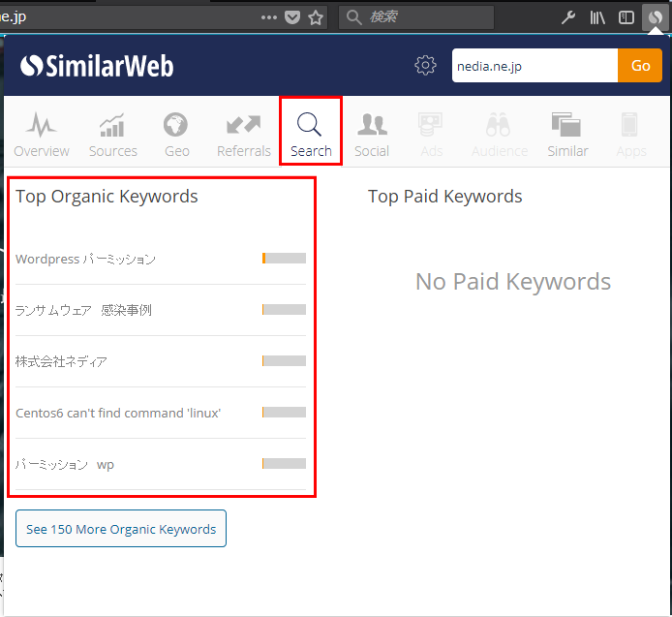
Task: Click the Wordpress パーミッション traffic bar
Action: (x=284, y=258)
